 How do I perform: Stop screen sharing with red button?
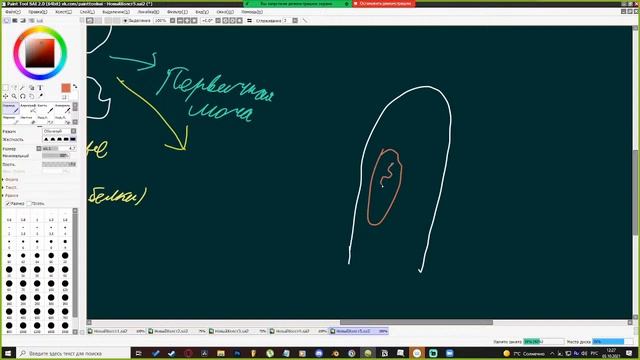click(384, 3)
